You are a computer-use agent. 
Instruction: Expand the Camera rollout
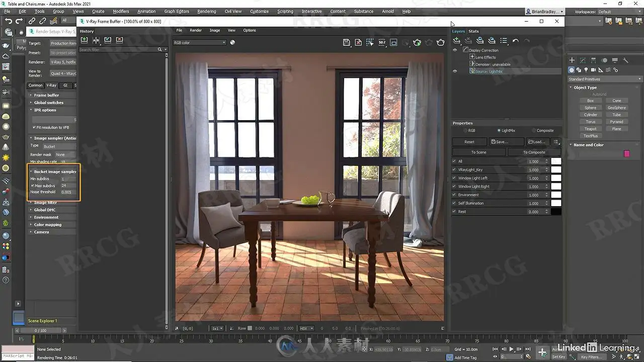pos(41,232)
